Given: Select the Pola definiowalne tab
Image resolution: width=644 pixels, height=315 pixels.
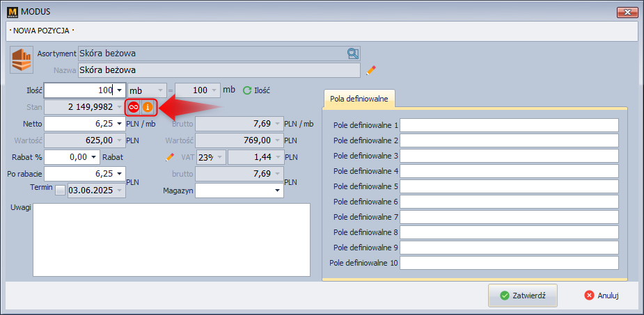Looking at the screenshot, I should [x=359, y=98].
